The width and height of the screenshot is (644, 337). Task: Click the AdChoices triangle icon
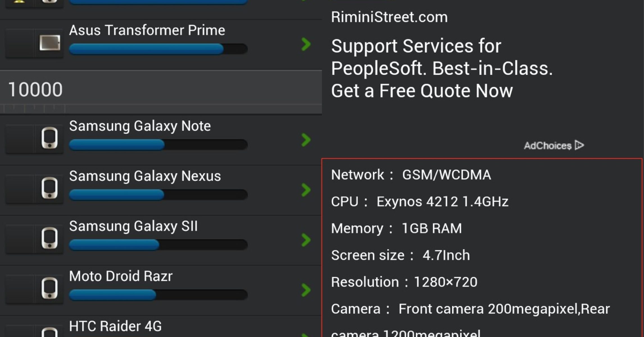[x=579, y=145]
